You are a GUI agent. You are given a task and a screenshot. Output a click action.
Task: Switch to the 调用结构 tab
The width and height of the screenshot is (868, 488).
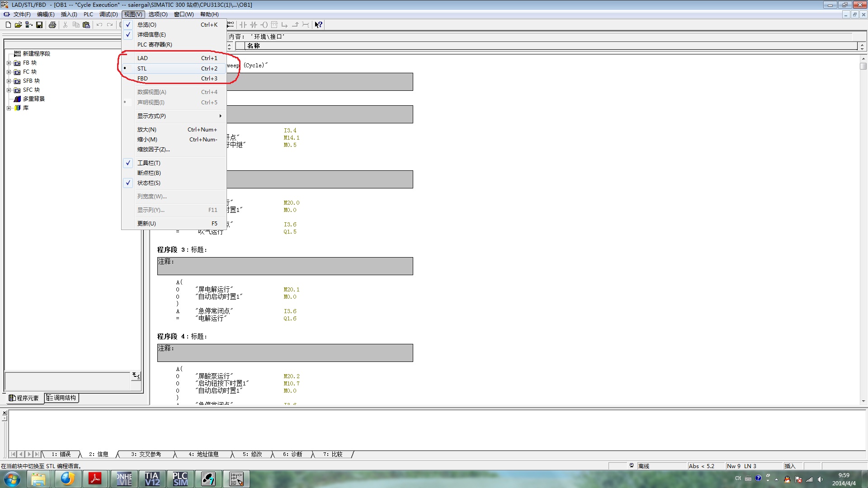click(x=61, y=398)
